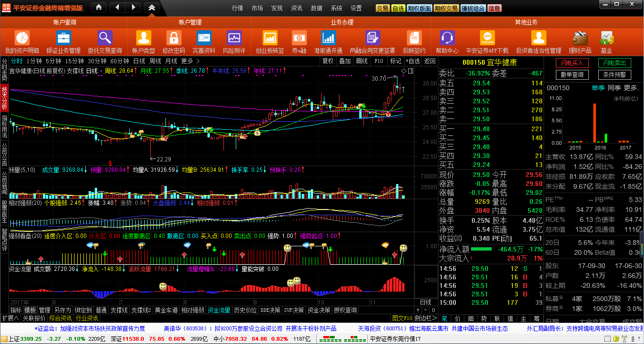Click the 条件预警 button
644x344 pixels.
point(615,75)
